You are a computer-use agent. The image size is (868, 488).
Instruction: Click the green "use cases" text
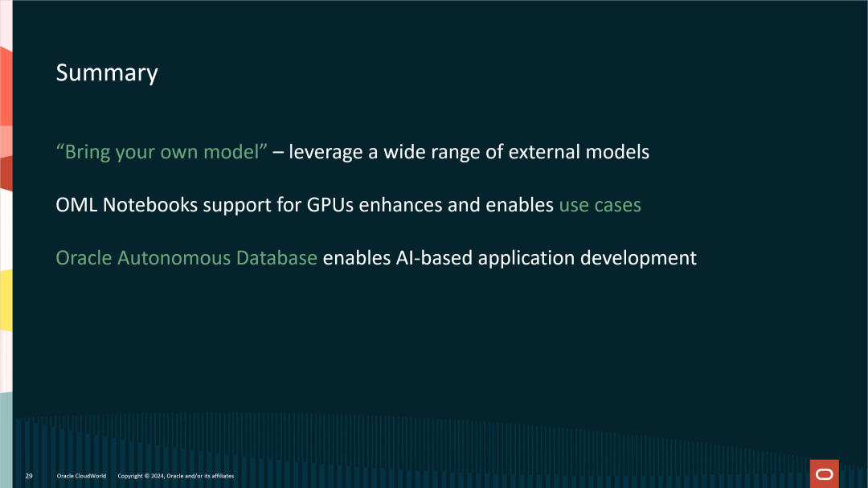[x=600, y=205]
